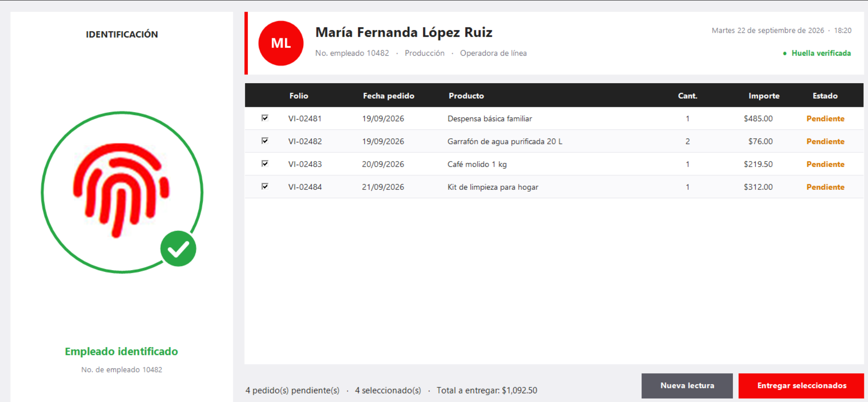Click product Despensa básica familiar
The image size is (868, 402).
click(x=490, y=119)
